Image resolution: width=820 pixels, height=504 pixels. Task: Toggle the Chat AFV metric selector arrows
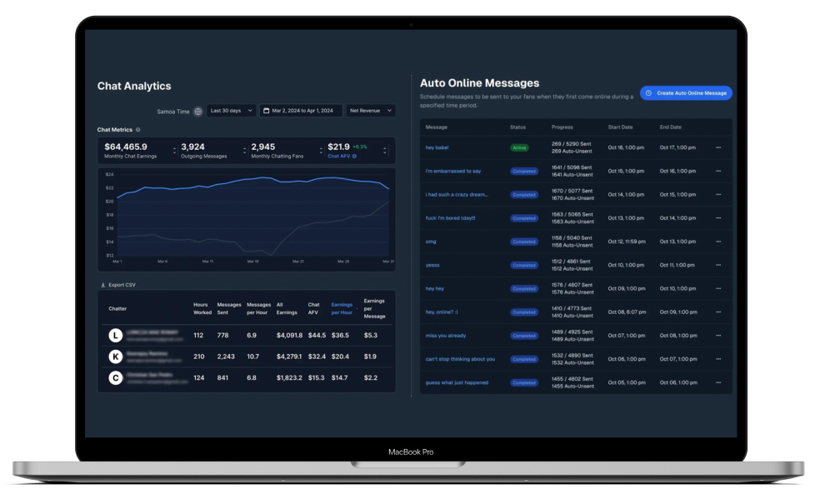pyautogui.click(x=385, y=151)
